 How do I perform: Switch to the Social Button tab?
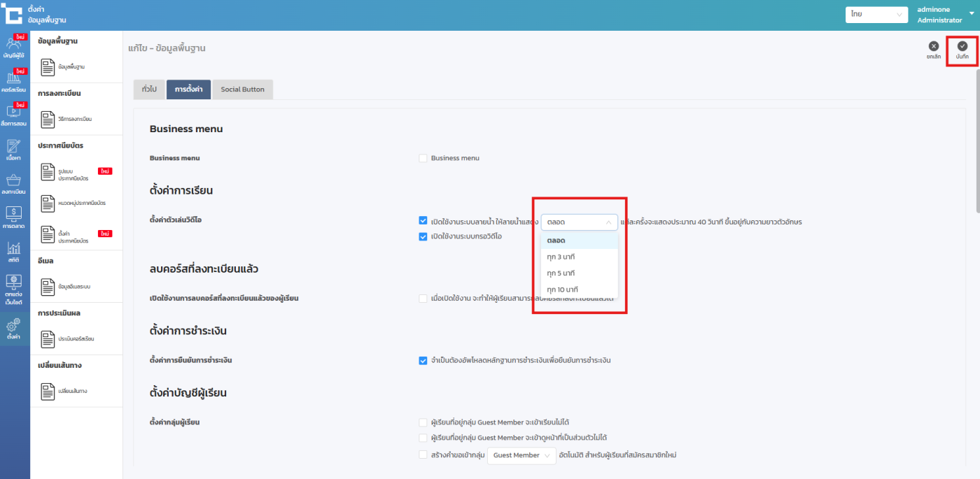(x=242, y=90)
